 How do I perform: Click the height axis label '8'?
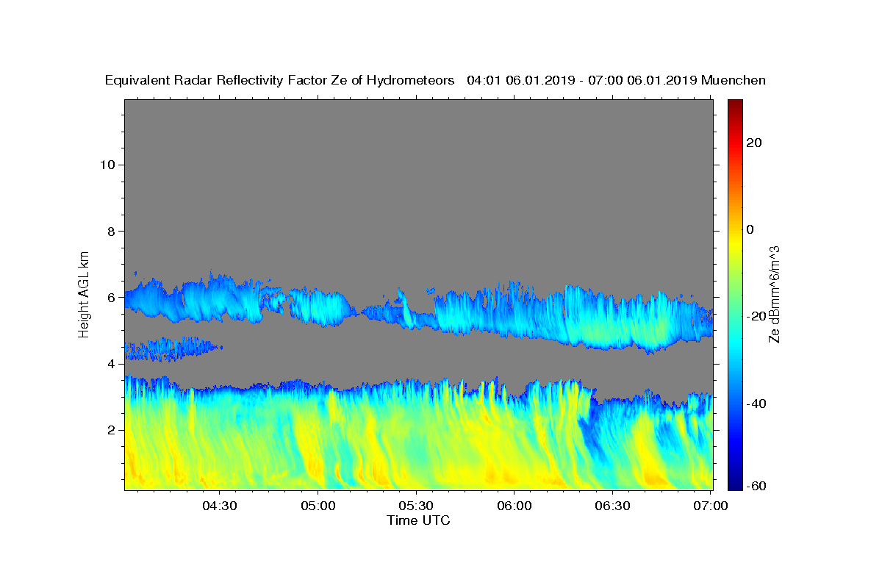[112, 231]
